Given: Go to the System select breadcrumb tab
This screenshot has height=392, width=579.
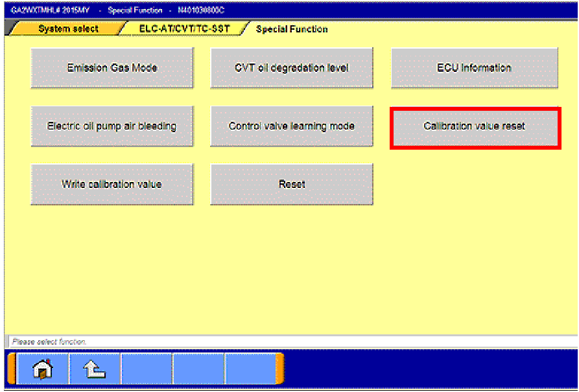Looking at the screenshot, I should pos(68,29).
